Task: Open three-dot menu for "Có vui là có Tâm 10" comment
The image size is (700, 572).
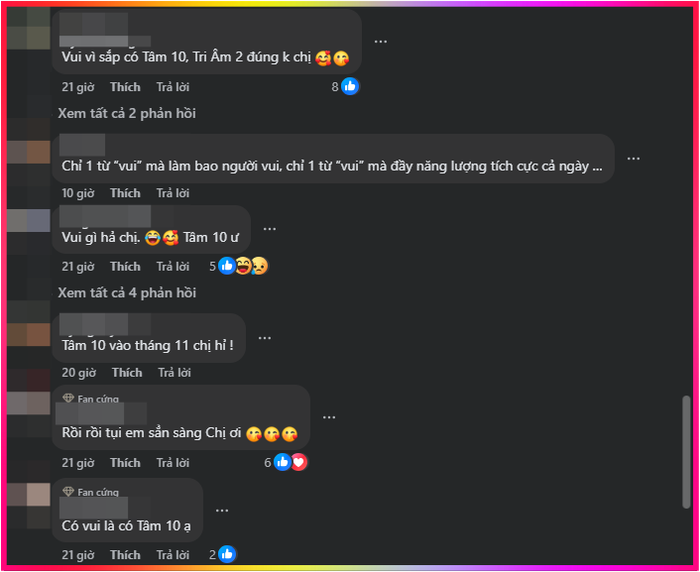Action: (222, 510)
